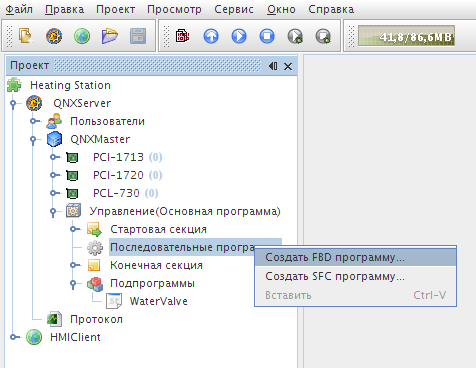Expand the Стартовая секция node

[75, 229]
